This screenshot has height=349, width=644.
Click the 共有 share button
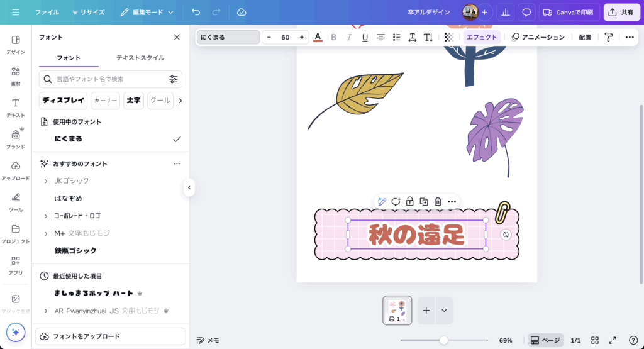[621, 12]
